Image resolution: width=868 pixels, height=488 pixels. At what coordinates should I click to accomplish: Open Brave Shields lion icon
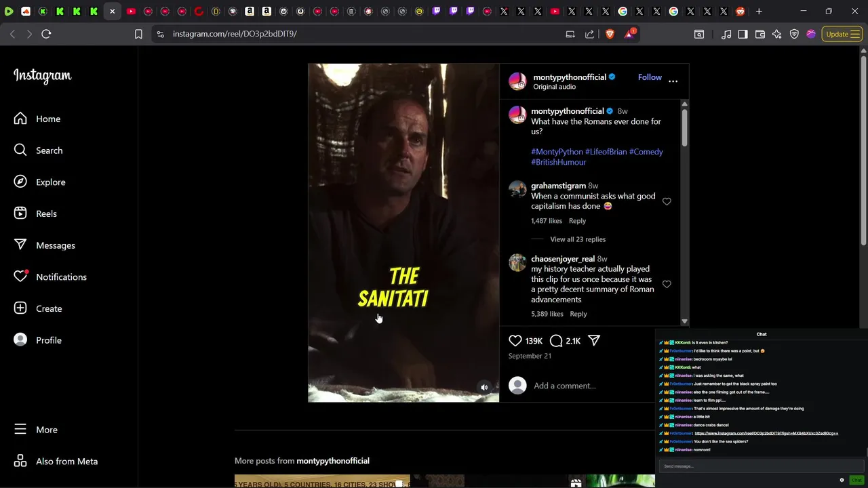pyautogui.click(x=610, y=34)
